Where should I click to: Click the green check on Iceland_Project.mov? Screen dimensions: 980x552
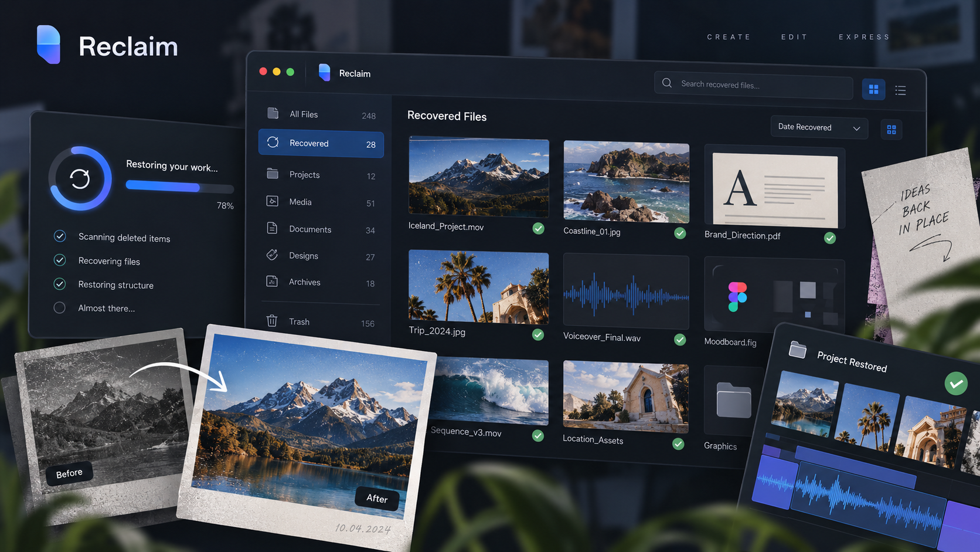[538, 229]
